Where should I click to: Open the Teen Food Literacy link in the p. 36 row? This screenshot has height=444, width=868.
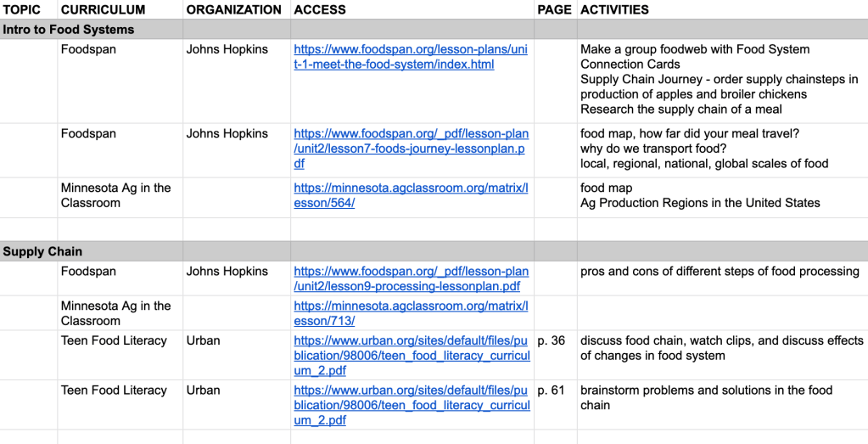[x=412, y=356]
